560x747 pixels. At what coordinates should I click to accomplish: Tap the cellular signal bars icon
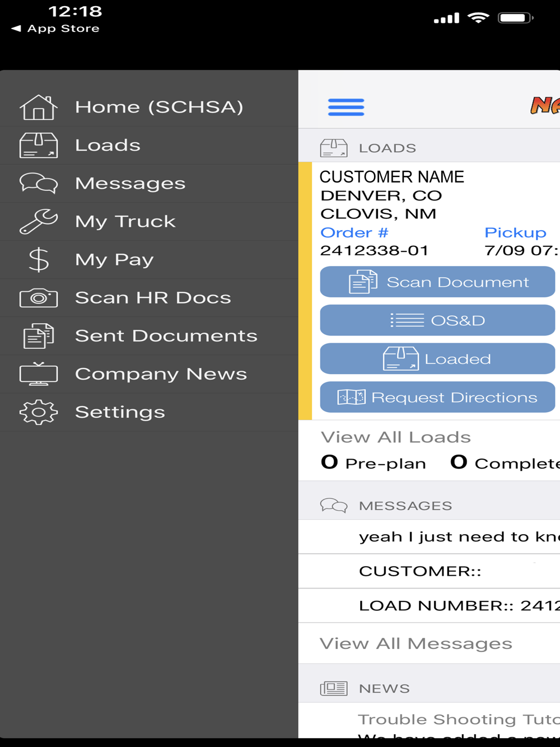(446, 18)
